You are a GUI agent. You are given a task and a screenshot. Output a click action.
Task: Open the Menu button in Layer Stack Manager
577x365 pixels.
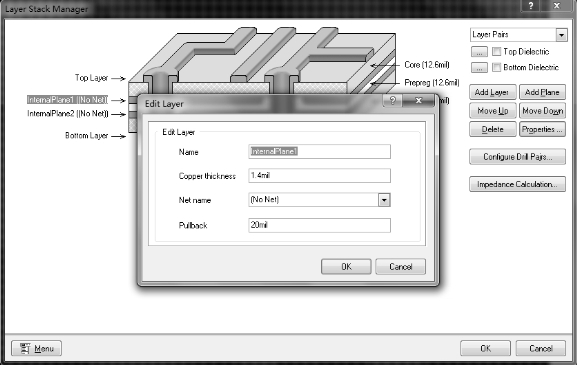click(36, 348)
